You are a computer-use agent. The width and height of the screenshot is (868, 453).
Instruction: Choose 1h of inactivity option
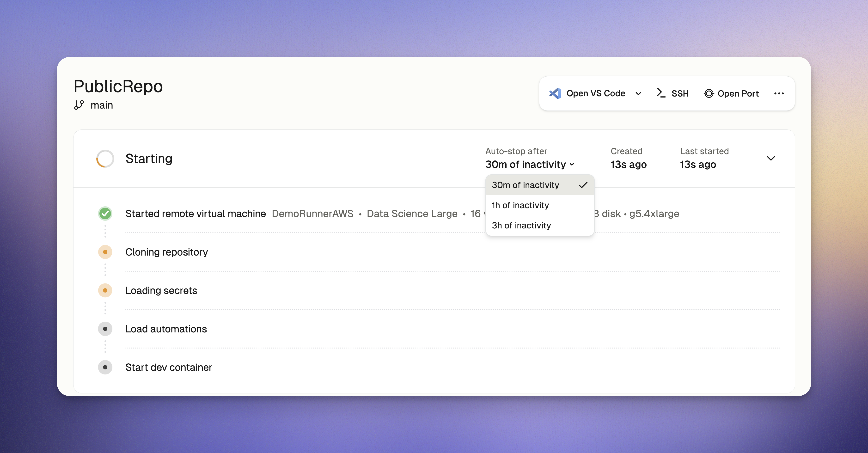click(521, 205)
